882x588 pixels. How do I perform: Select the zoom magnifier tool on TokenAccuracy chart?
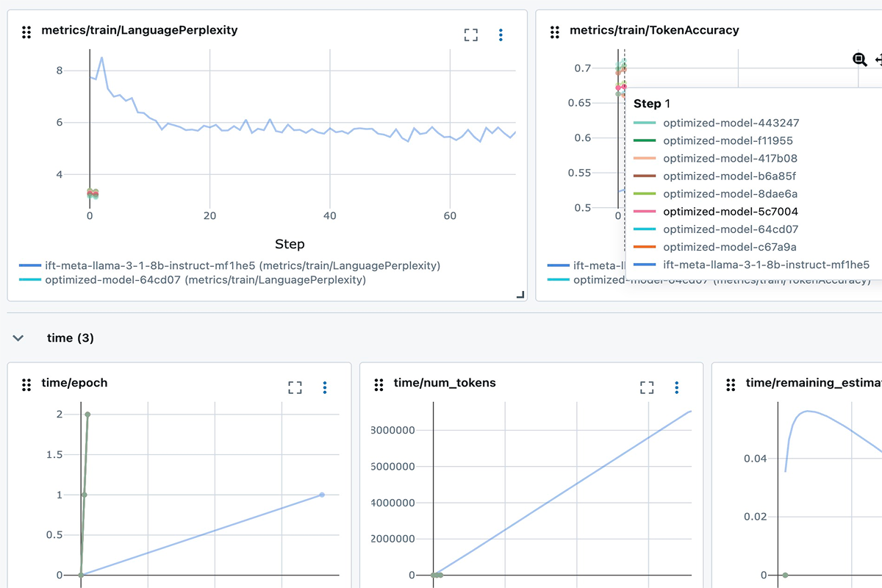(x=859, y=60)
